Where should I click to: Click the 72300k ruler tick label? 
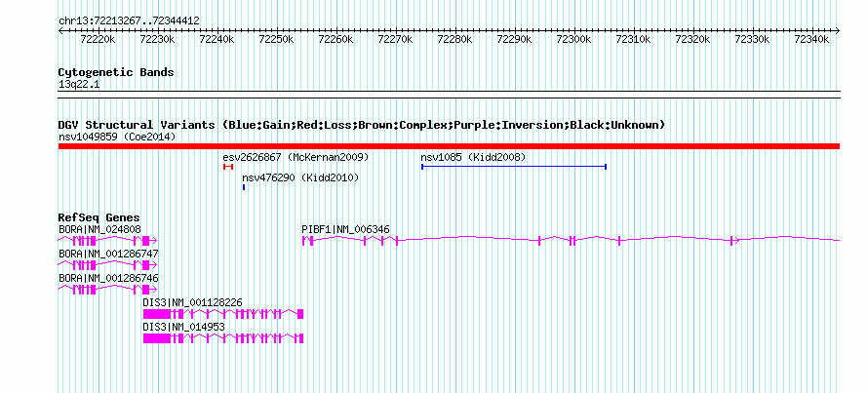tap(574, 39)
